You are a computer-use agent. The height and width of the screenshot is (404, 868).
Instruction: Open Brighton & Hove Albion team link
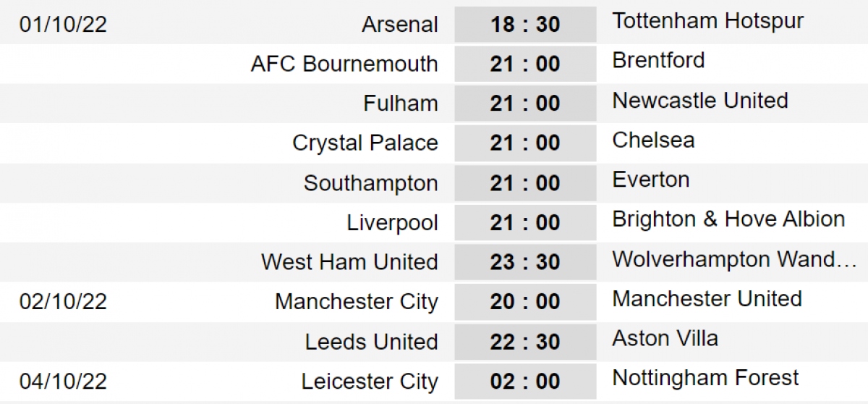pyautogui.click(x=728, y=219)
